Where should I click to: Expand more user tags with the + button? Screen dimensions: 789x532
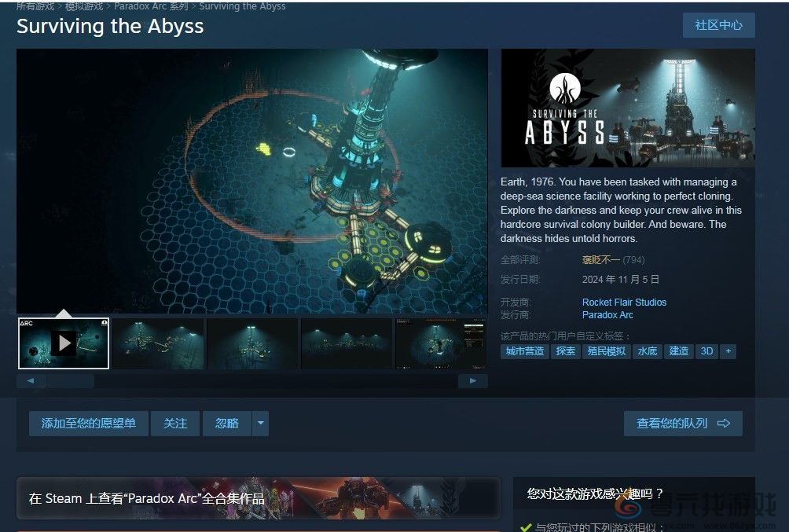pos(728,351)
